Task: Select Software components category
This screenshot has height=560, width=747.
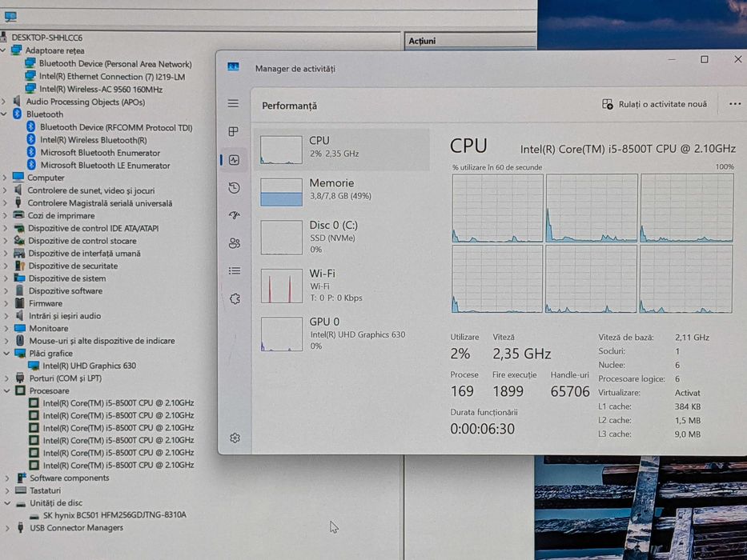Action: pos(70,478)
